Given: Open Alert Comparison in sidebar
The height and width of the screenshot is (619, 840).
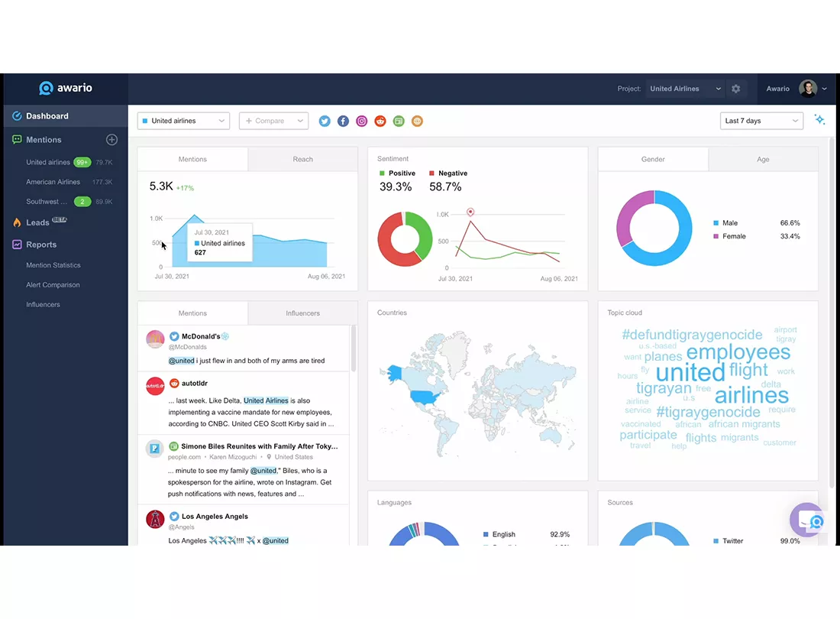Looking at the screenshot, I should [x=53, y=285].
